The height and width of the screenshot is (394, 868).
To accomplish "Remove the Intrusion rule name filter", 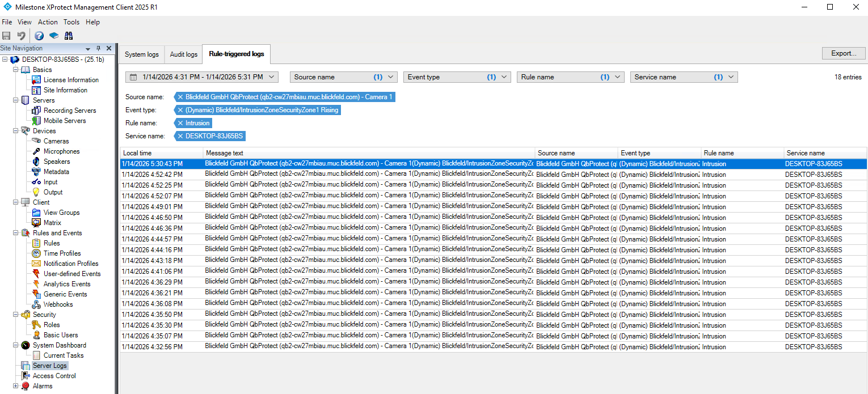I will (x=180, y=123).
